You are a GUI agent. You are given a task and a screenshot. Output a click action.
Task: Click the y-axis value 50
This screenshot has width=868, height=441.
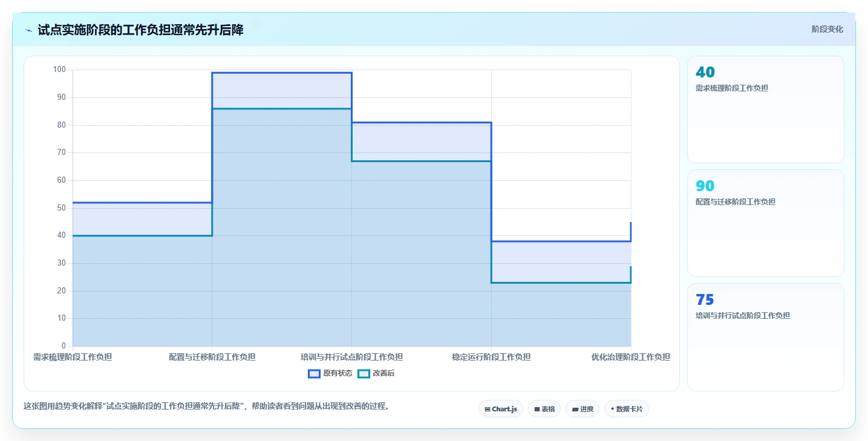(61, 207)
